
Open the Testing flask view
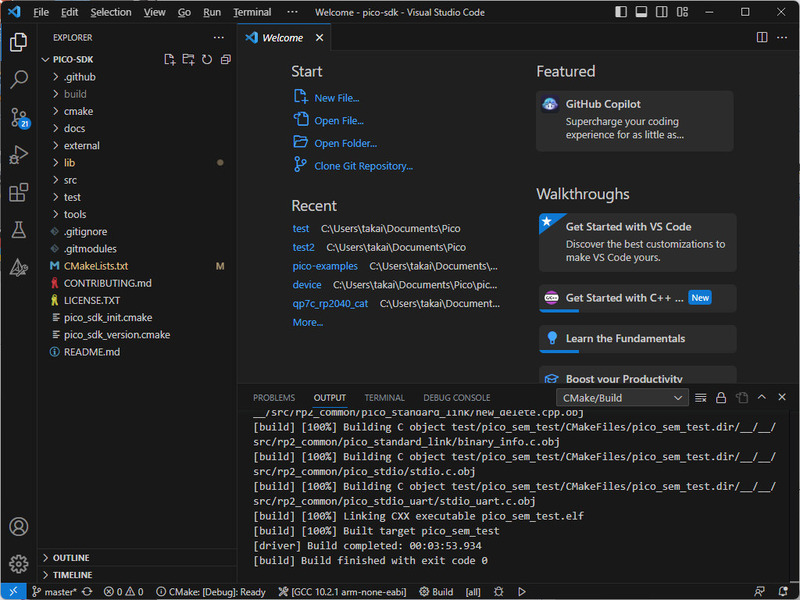(x=18, y=230)
